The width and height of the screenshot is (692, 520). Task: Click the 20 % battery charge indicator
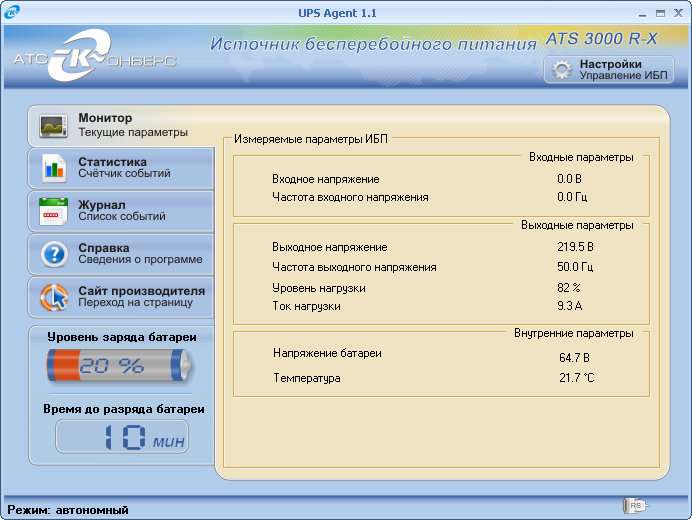click(x=120, y=365)
